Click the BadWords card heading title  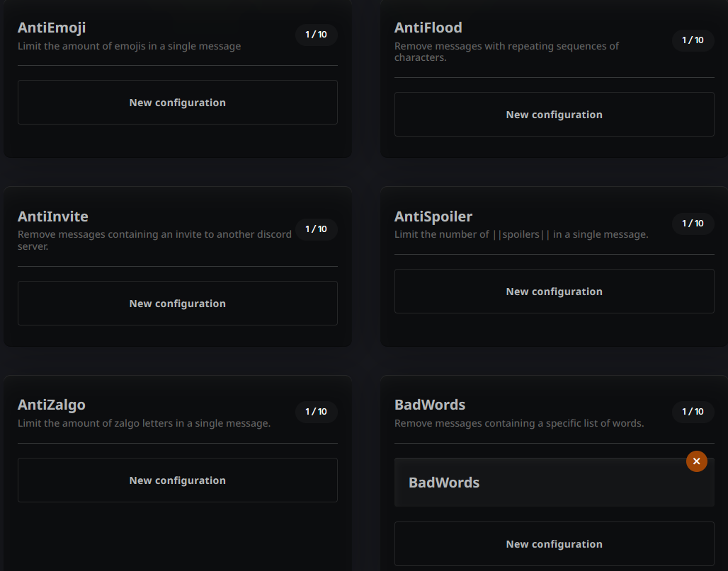pyautogui.click(x=430, y=405)
